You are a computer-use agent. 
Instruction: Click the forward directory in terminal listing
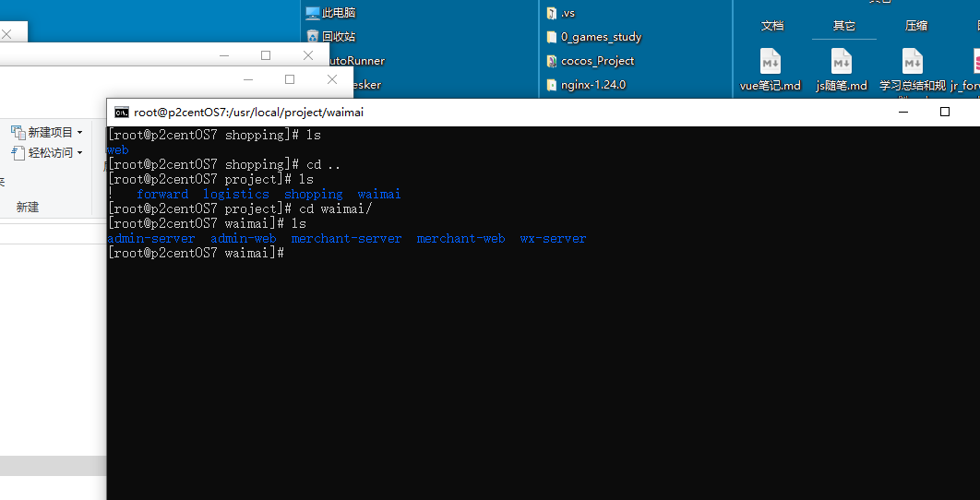162,195
